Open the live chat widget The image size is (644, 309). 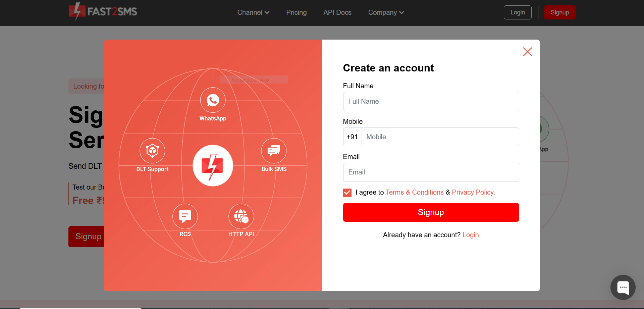click(x=623, y=287)
